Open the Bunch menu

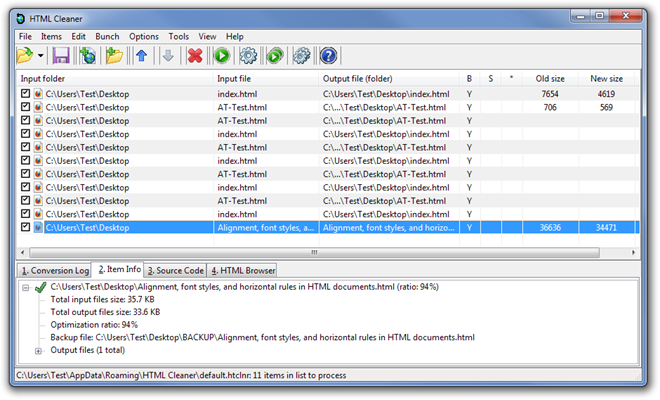pyautogui.click(x=107, y=37)
